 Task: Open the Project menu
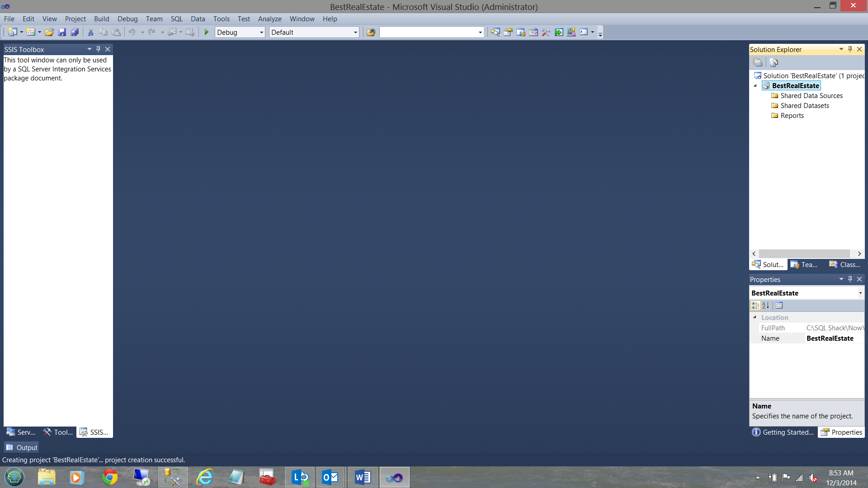(x=75, y=19)
